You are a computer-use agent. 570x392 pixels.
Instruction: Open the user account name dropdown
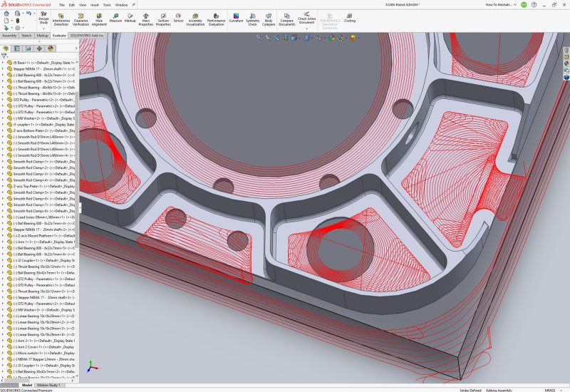point(502,5)
